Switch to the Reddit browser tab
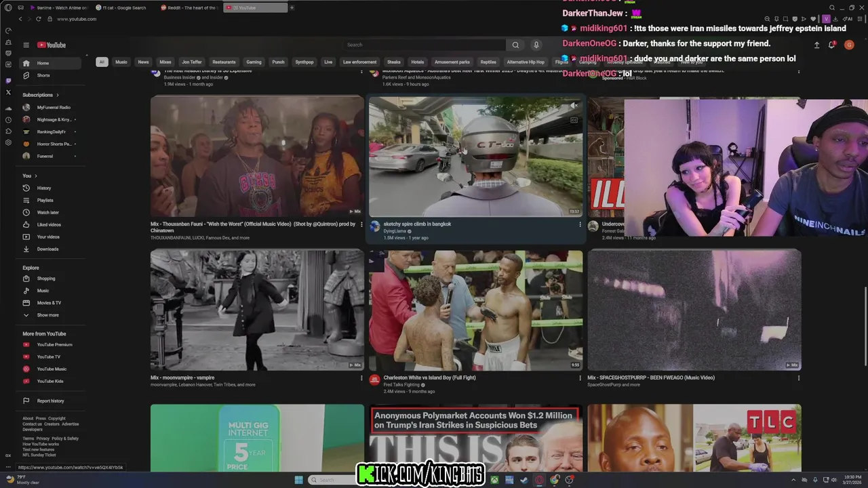Viewport: 868px width, 488px height. (x=191, y=7)
